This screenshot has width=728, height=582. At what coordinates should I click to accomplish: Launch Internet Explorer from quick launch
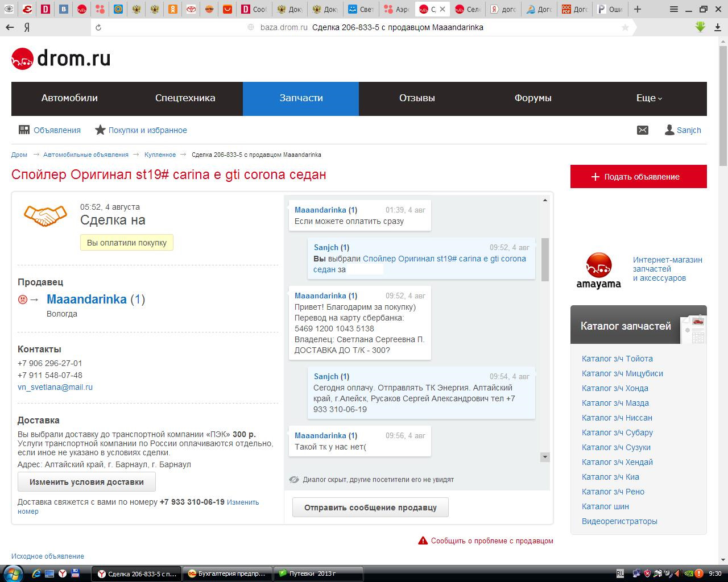[37, 573]
